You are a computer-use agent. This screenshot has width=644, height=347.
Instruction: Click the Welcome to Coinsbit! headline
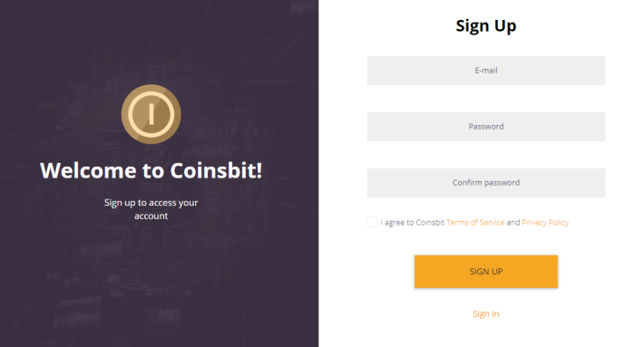point(151,170)
